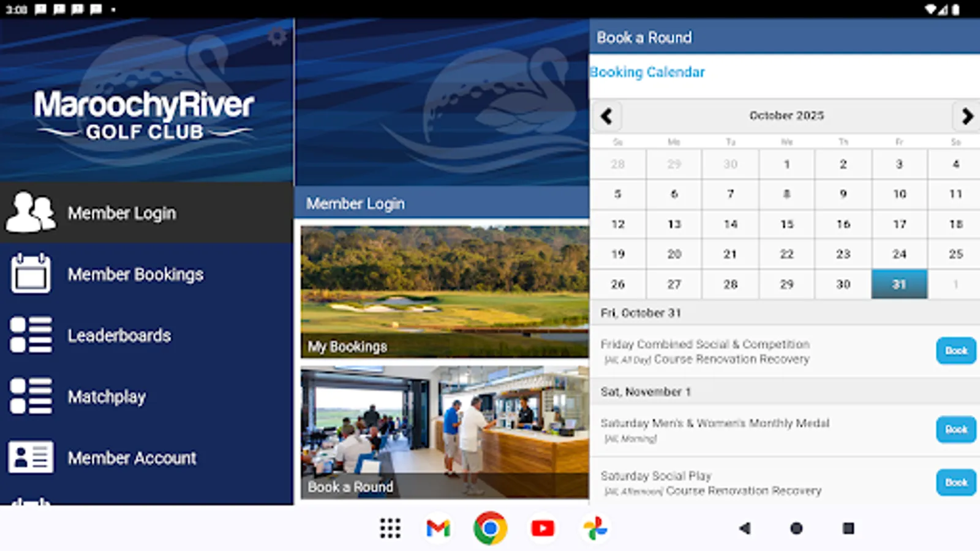The image size is (980, 551).
Task: Open the My Bookings course tile
Action: pos(445,292)
